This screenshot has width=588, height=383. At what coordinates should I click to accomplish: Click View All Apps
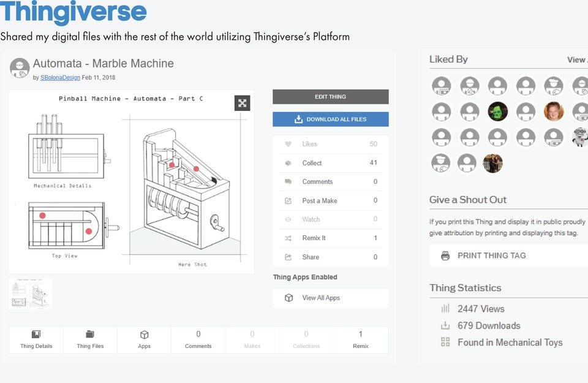click(330, 298)
